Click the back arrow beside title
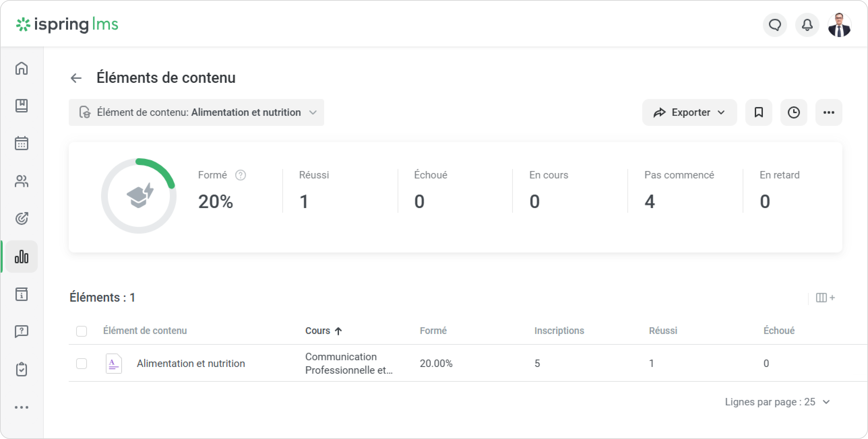The image size is (868, 439). (x=76, y=78)
